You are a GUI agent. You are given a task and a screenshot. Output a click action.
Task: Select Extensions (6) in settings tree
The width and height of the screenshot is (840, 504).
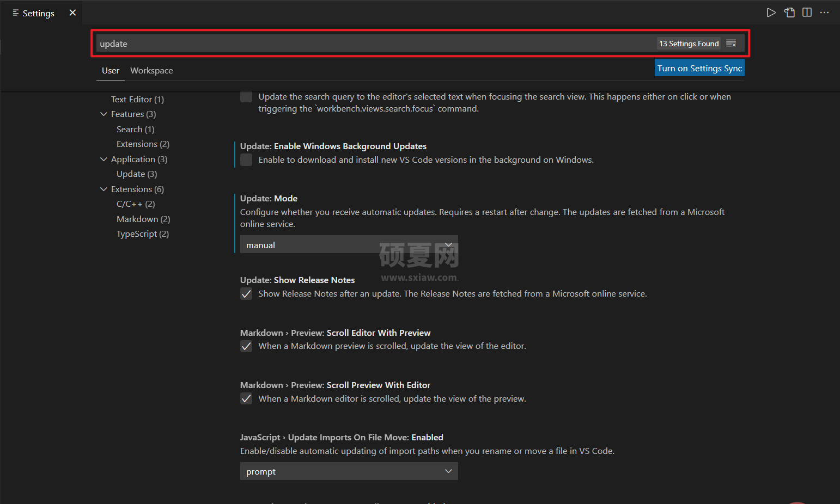click(137, 189)
